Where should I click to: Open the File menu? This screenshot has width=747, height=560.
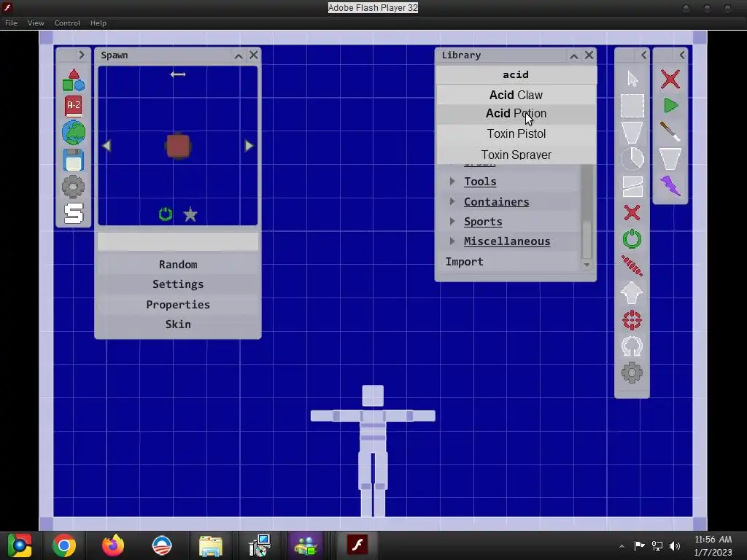point(11,23)
